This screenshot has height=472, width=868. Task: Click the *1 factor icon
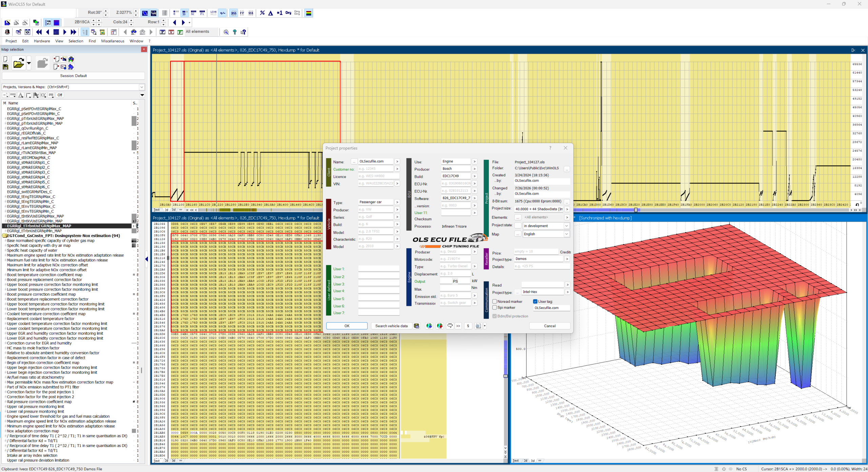pos(279,13)
